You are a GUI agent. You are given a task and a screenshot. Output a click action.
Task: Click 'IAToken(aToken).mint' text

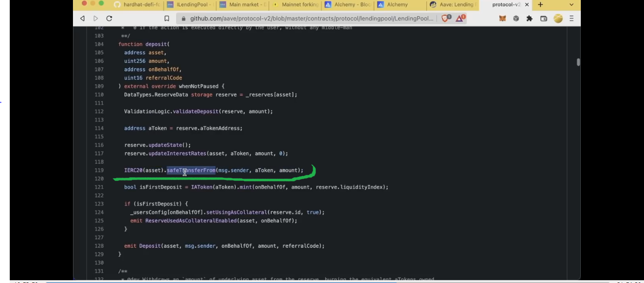tap(221, 187)
